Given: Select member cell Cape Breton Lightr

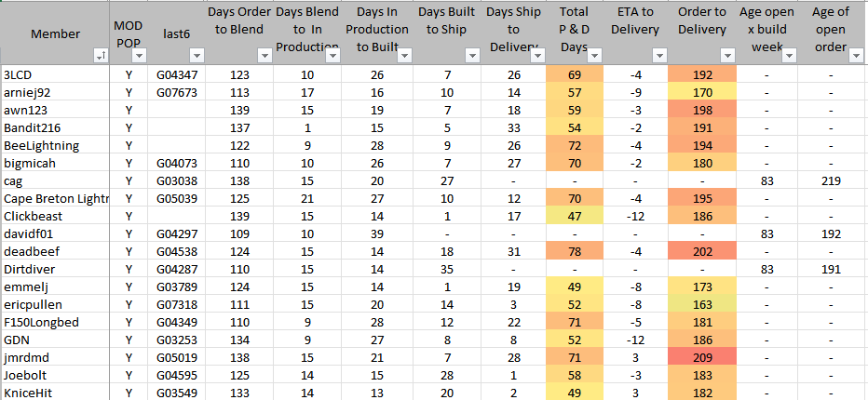Looking at the screenshot, I should [x=56, y=198].
